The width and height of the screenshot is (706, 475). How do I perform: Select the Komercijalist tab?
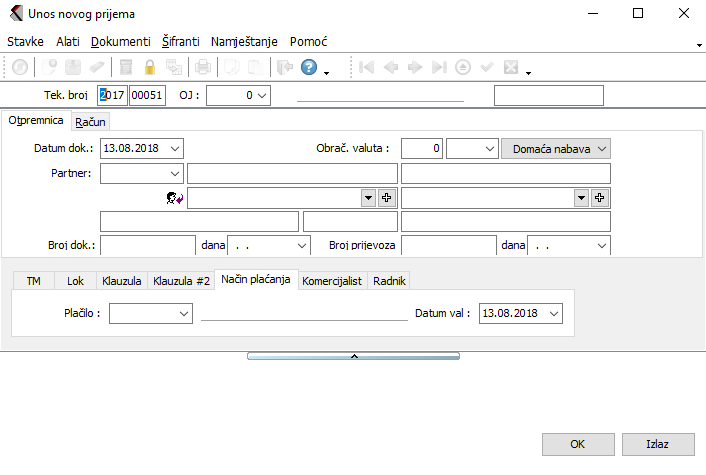(332, 281)
